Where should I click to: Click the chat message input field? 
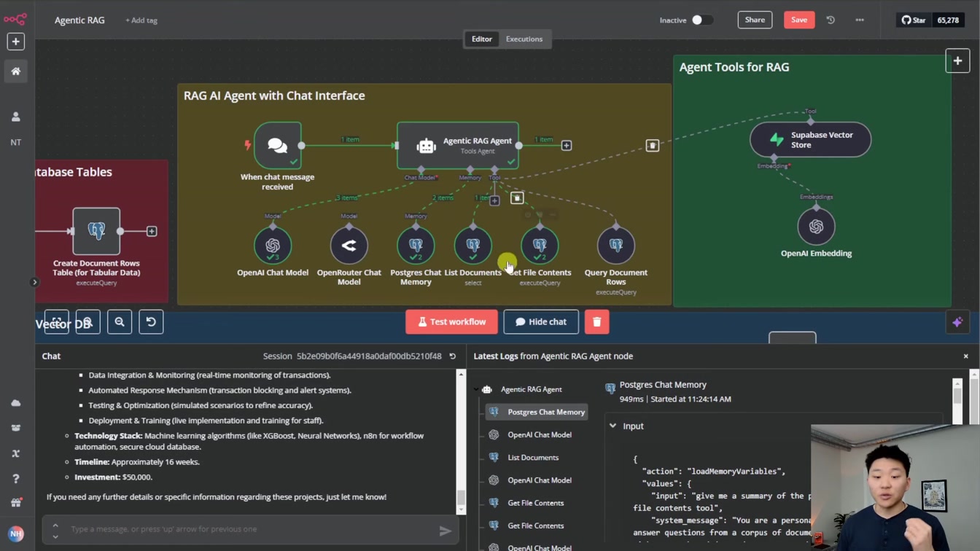[252, 529]
